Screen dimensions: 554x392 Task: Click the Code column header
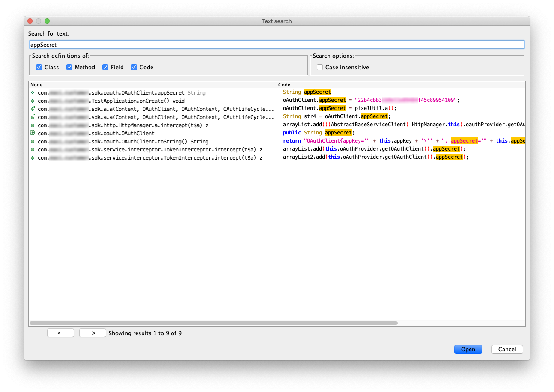[x=401, y=85]
